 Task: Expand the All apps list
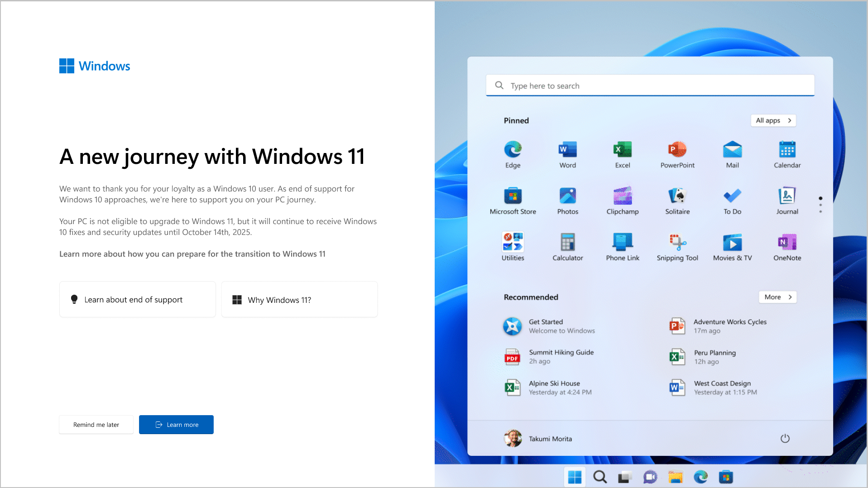point(772,120)
